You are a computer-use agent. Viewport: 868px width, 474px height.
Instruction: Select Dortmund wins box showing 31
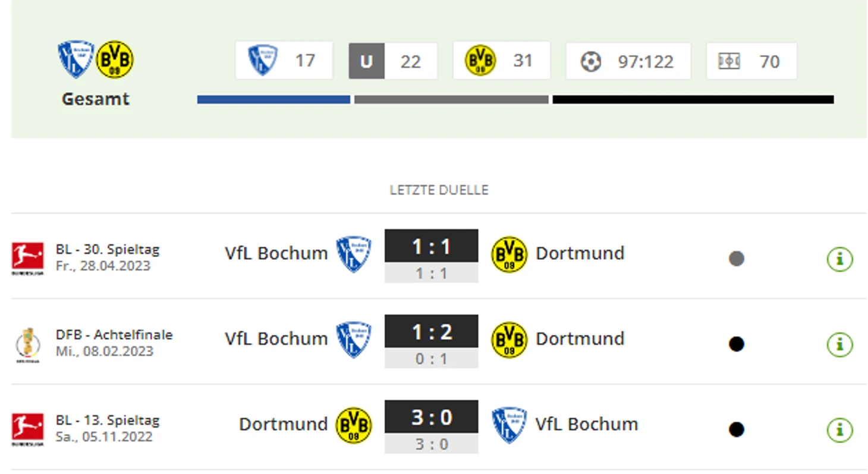(x=501, y=61)
